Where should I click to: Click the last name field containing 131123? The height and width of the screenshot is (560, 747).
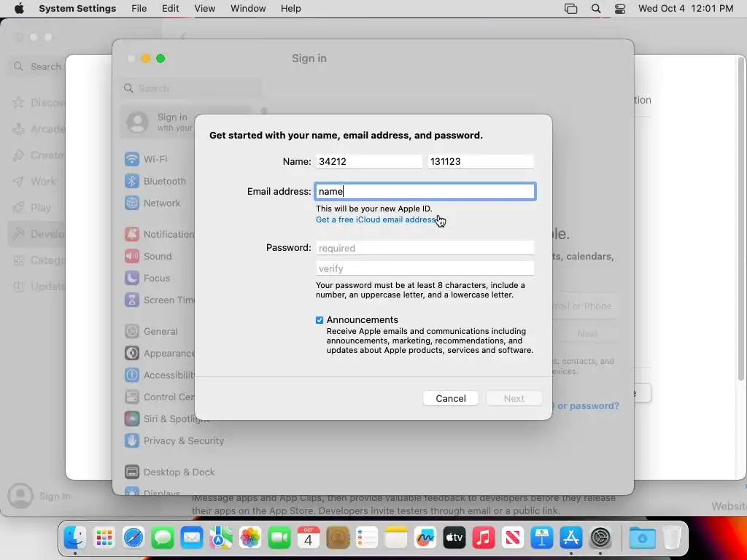point(481,161)
